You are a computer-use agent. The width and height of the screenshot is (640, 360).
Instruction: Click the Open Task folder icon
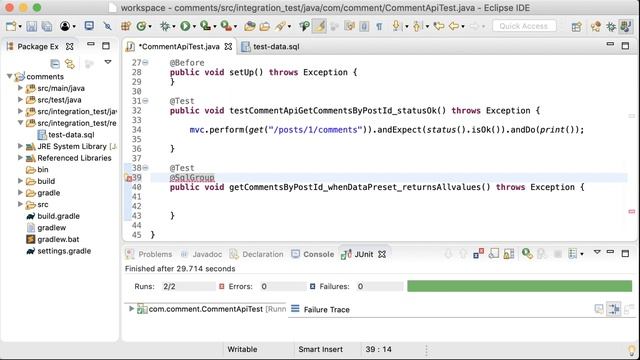(x=265, y=26)
